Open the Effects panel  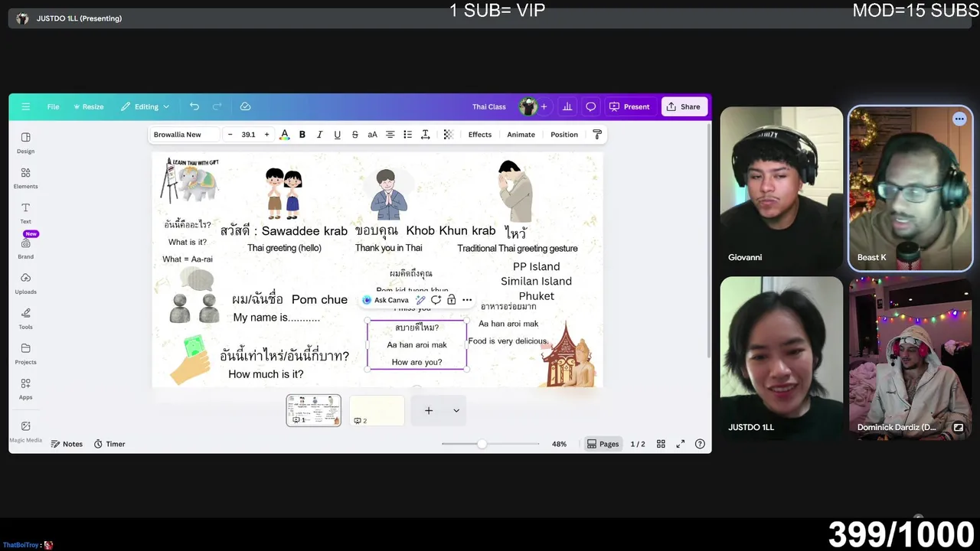point(480,135)
